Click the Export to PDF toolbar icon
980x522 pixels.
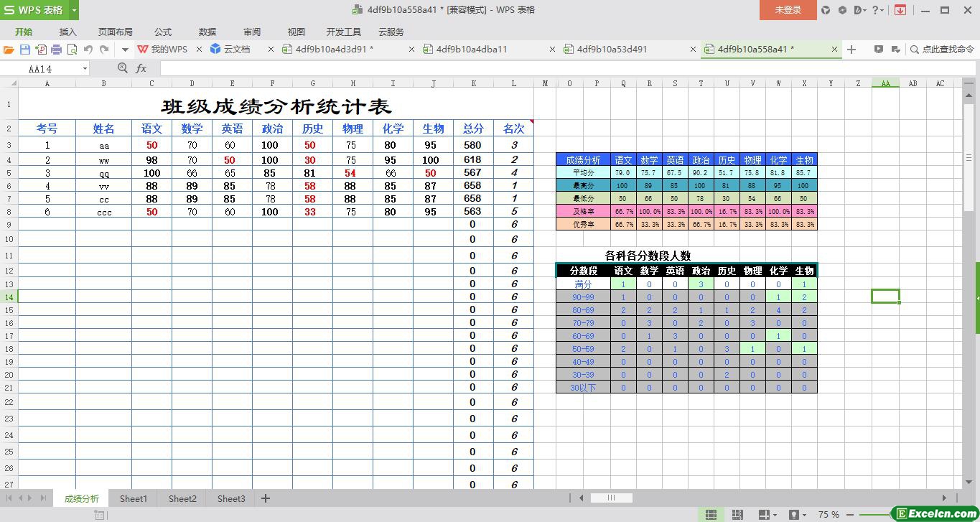pos(41,50)
